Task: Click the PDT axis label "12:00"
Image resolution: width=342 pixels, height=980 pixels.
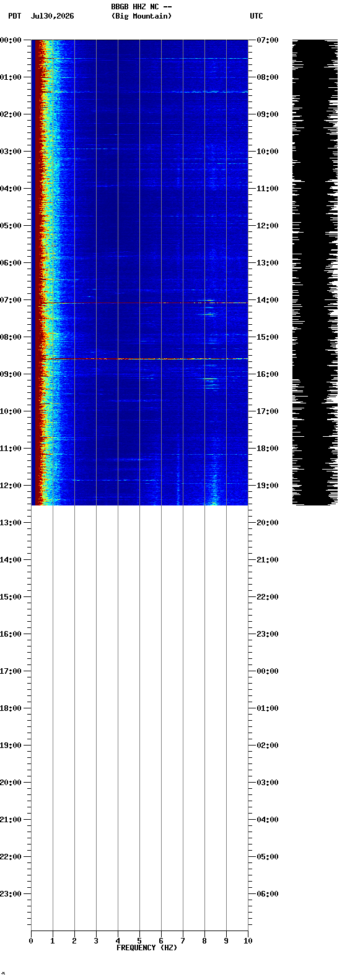Action: coord(11,486)
